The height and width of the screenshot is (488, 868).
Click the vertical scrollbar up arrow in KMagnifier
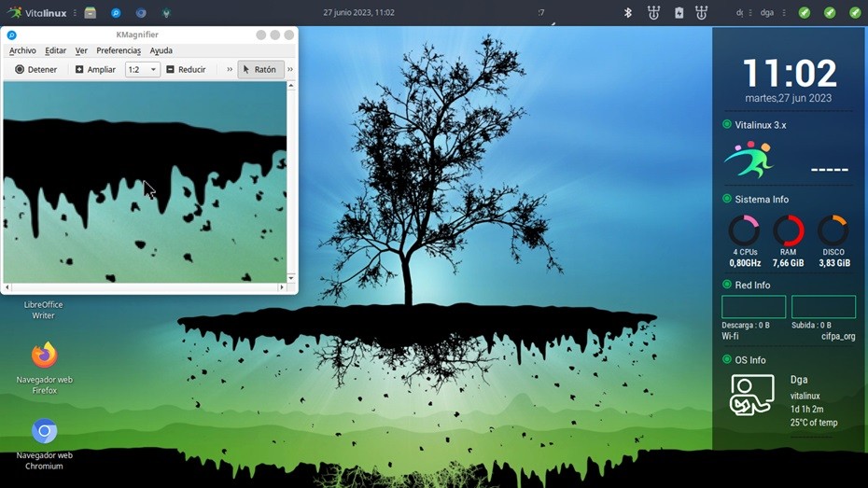point(291,86)
